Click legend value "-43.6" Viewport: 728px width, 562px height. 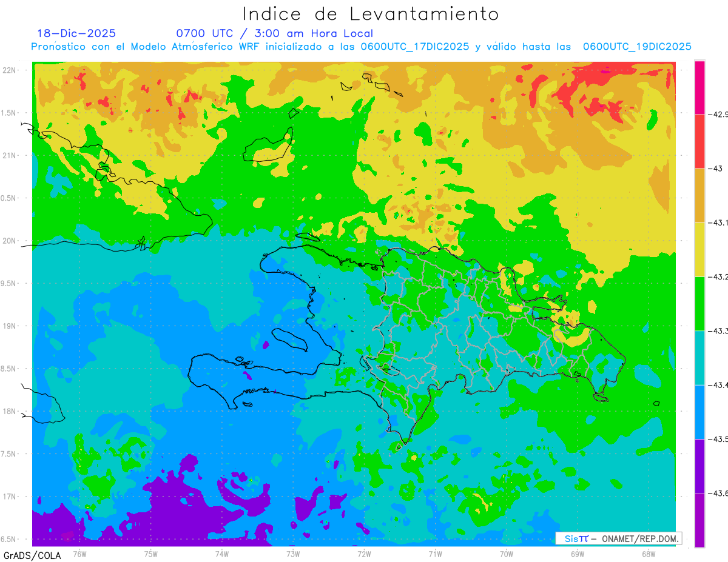tap(718, 493)
